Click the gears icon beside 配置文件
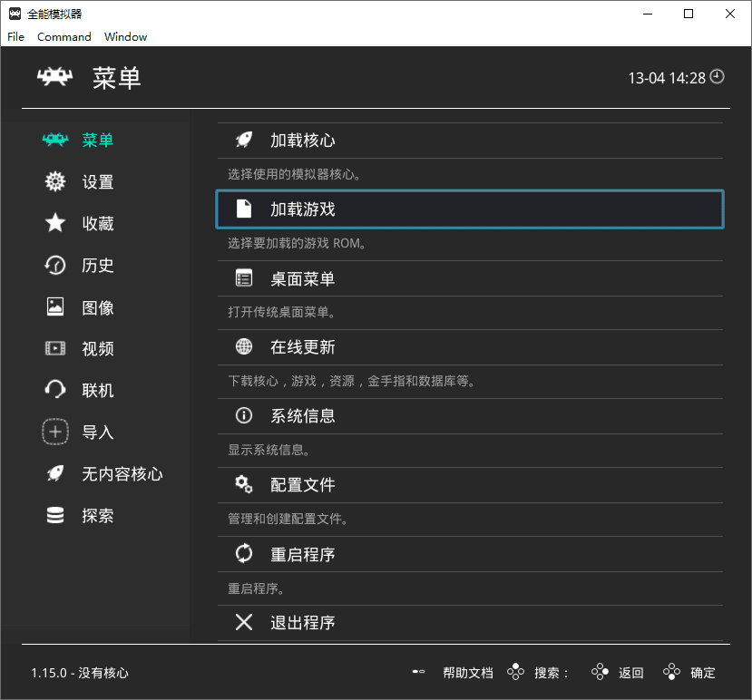Viewport: 752px width, 700px height. (x=244, y=484)
